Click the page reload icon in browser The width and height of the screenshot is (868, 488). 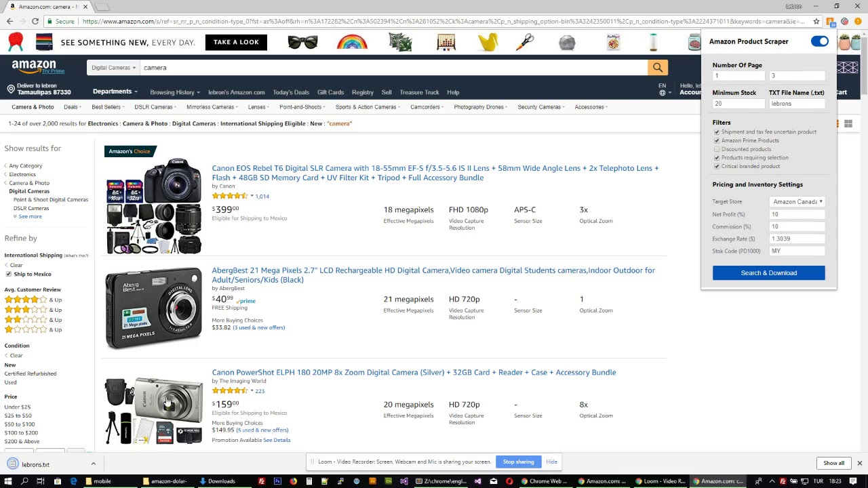[x=35, y=21]
